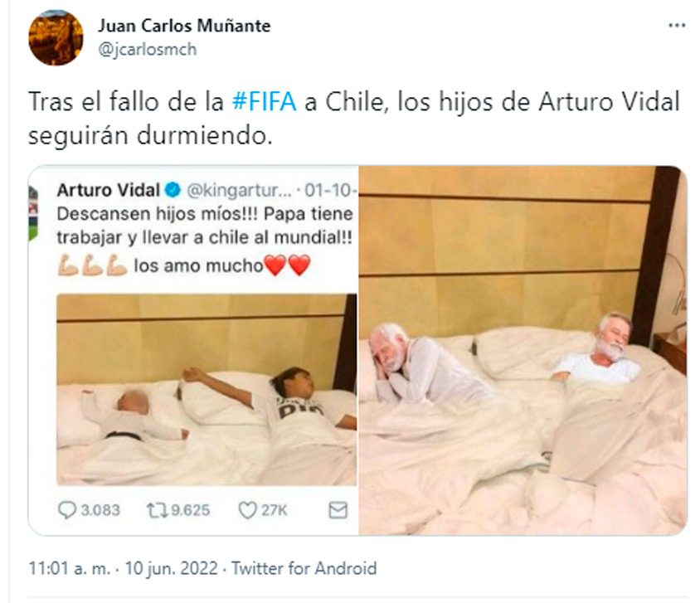Click the sleeping children photo inside tweet
Screen dimensions: 700x603
click(x=207, y=389)
